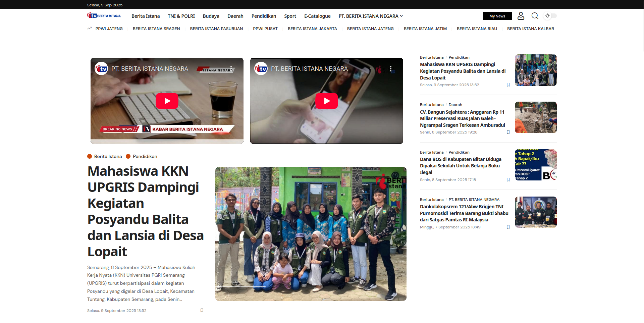Open trending tag BERITA ISTANA RIAU
This screenshot has height=323, width=644.
pyautogui.click(x=477, y=29)
